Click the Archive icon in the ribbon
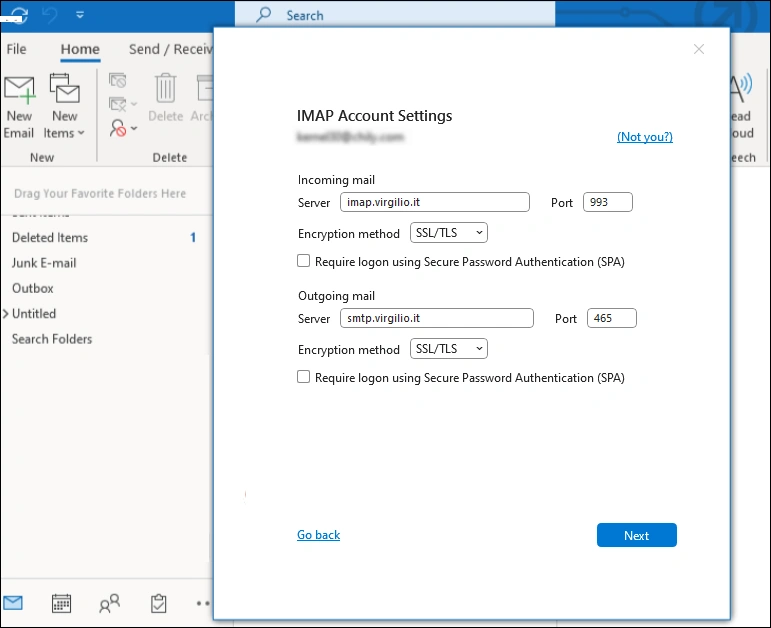Screen dimensions: 771x628 (x=204, y=88)
